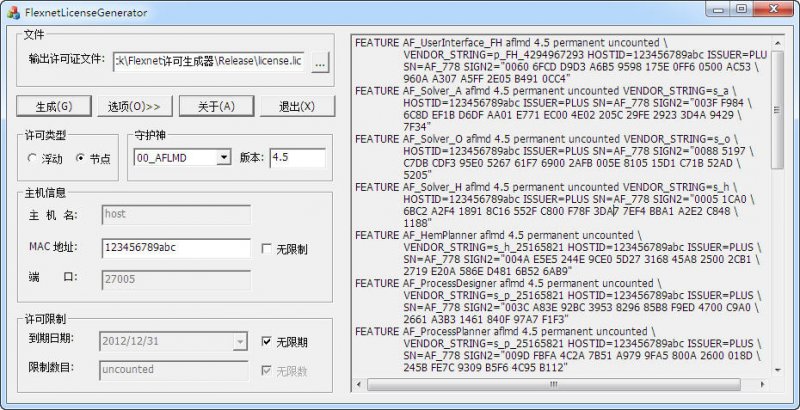
Task: Click VENDOR_STRING=p_FH_4294967293 text
Action: (x=494, y=55)
